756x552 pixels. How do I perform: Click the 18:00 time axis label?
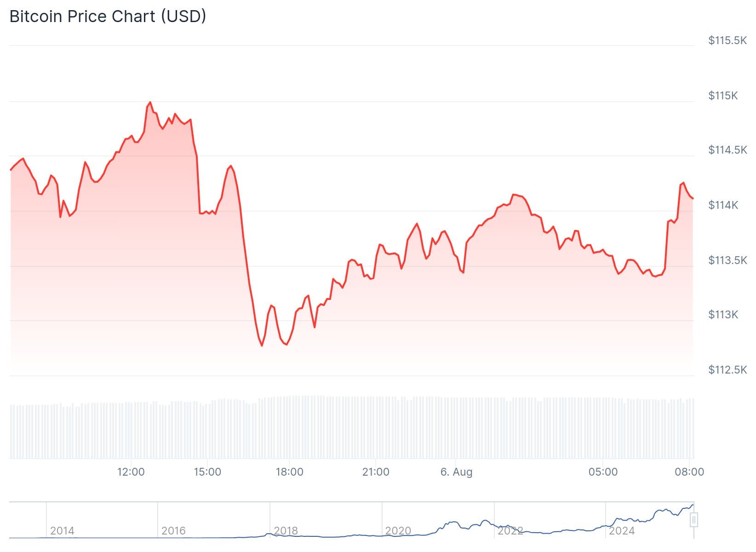pyautogui.click(x=289, y=472)
